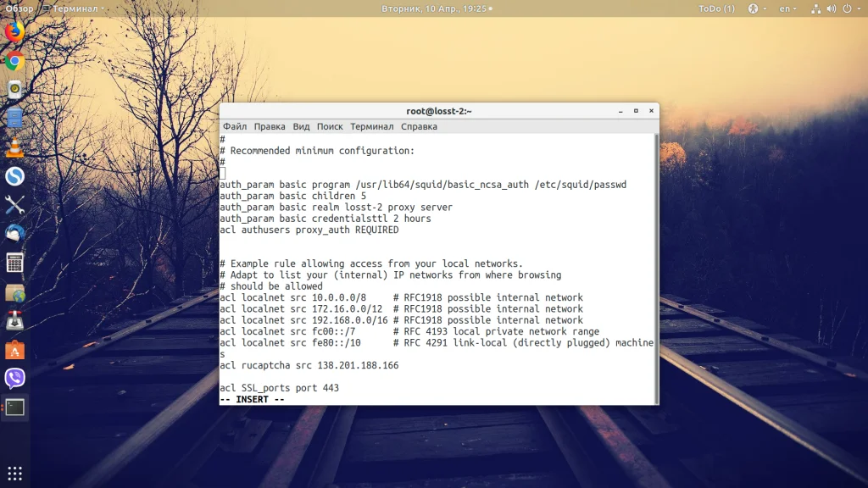
Task: Open the USB stamp writer icon
Action: pyautogui.click(x=15, y=321)
